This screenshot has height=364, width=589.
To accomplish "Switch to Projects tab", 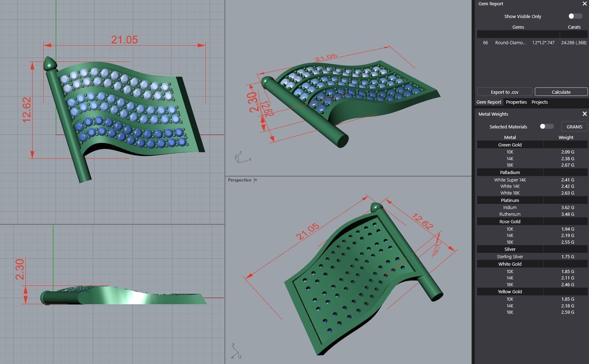I will 539,102.
